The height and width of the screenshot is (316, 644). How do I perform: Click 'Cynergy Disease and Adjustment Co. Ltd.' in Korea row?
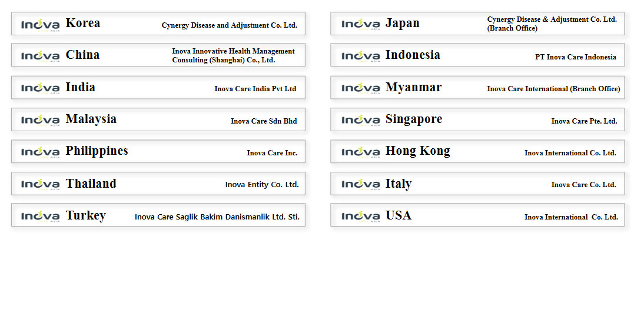pos(229,25)
